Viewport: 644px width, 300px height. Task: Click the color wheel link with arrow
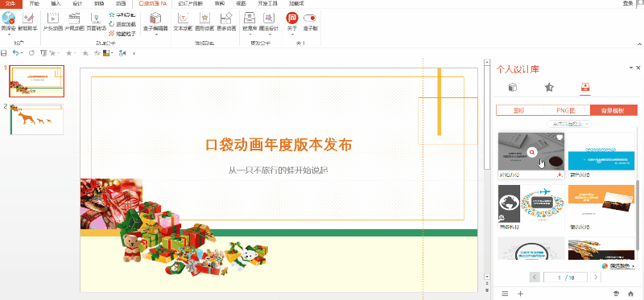pos(618,266)
